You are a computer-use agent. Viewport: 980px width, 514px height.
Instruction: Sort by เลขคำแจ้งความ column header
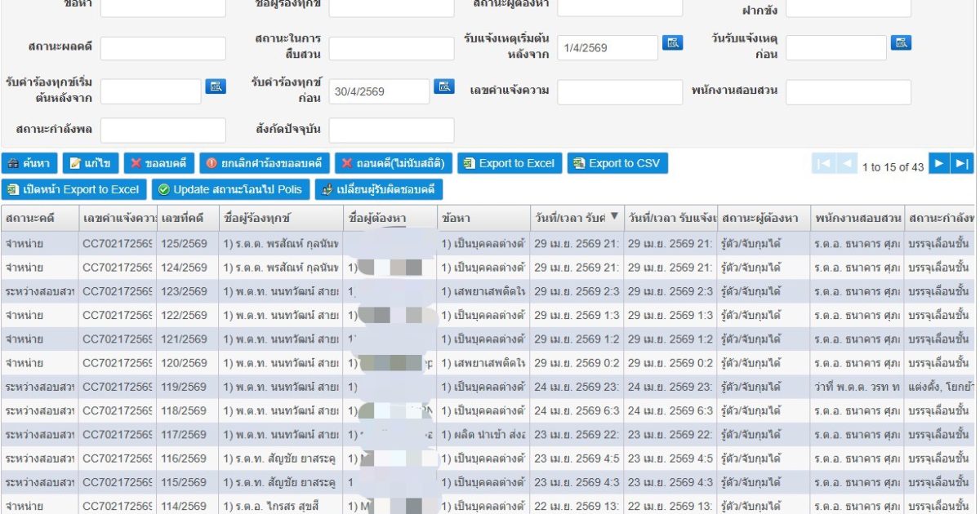pyautogui.click(x=118, y=218)
